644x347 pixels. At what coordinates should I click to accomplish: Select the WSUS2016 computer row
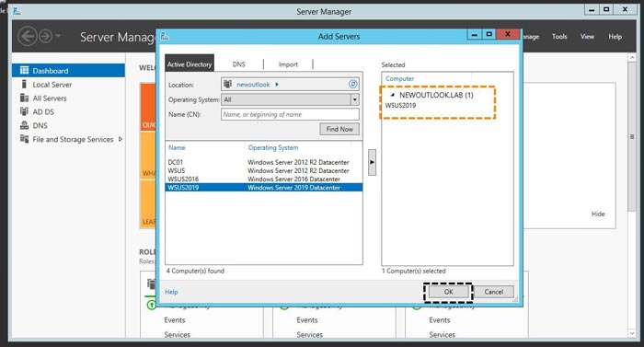(264, 179)
